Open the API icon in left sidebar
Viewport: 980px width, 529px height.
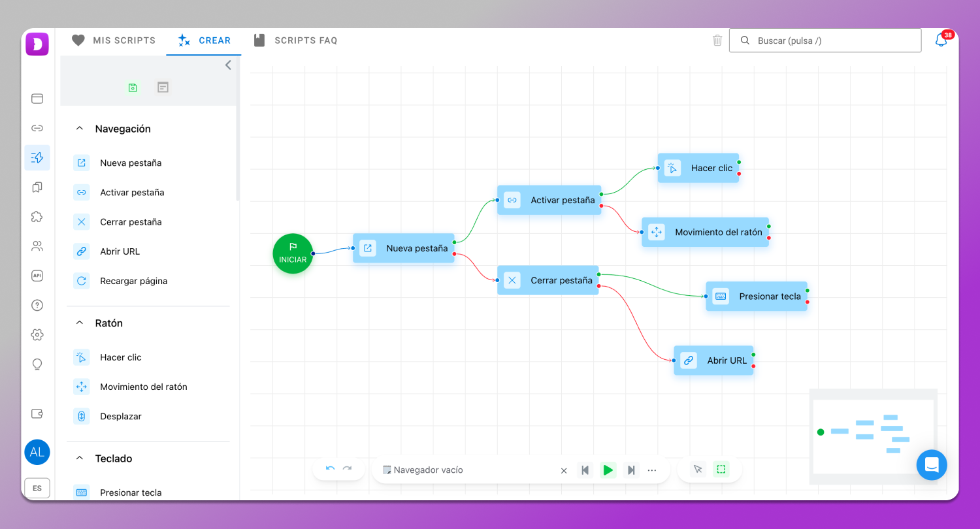pyautogui.click(x=37, y=276)
